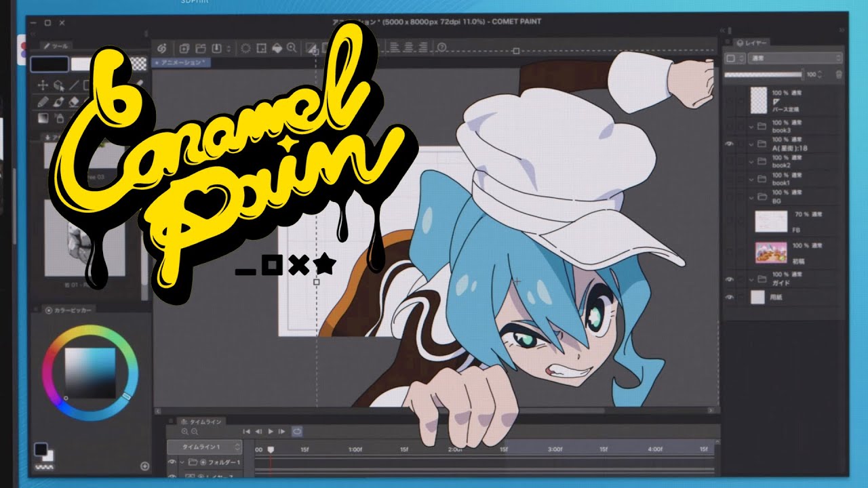Click the magnifier zoom icon in top toolbar
This screenshot has width=868, height=488.
(292, 48)
